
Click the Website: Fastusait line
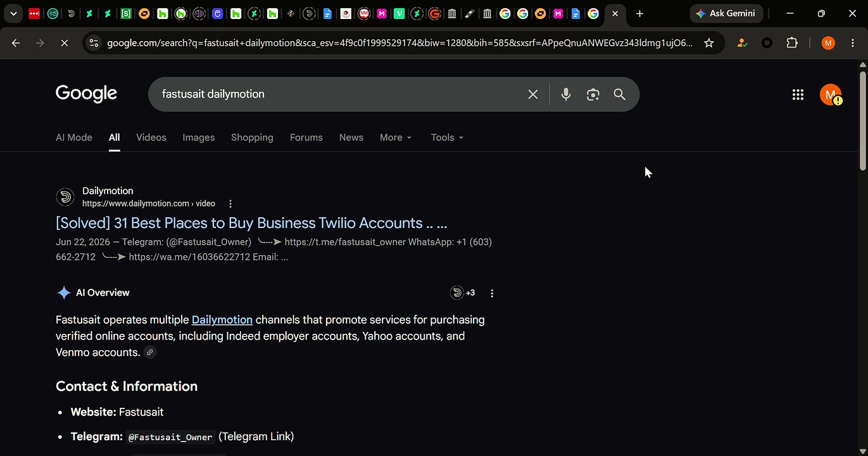117,412
